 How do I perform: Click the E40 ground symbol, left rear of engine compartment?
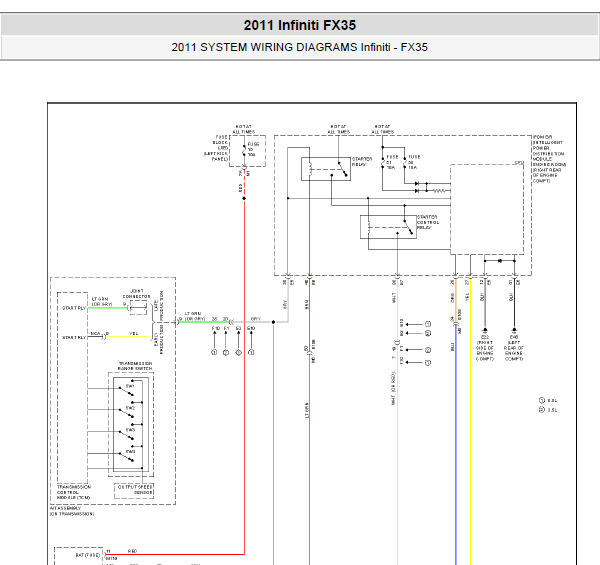514,330
